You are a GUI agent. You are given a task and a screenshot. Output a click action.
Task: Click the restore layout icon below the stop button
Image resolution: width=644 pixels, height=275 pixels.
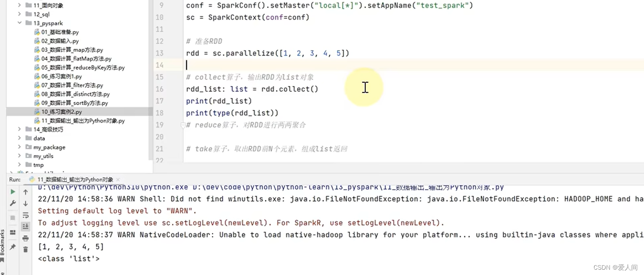[13, 231]
